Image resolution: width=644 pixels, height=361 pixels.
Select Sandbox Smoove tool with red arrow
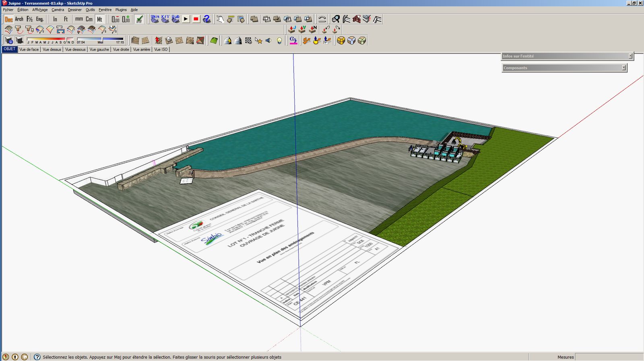coord(159,40)
